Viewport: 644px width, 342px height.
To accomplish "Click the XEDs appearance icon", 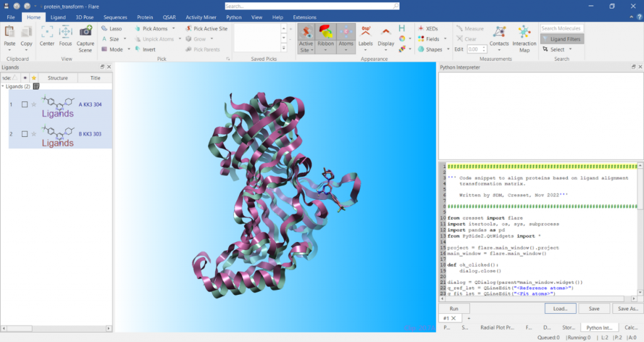I will coord(428,29).
